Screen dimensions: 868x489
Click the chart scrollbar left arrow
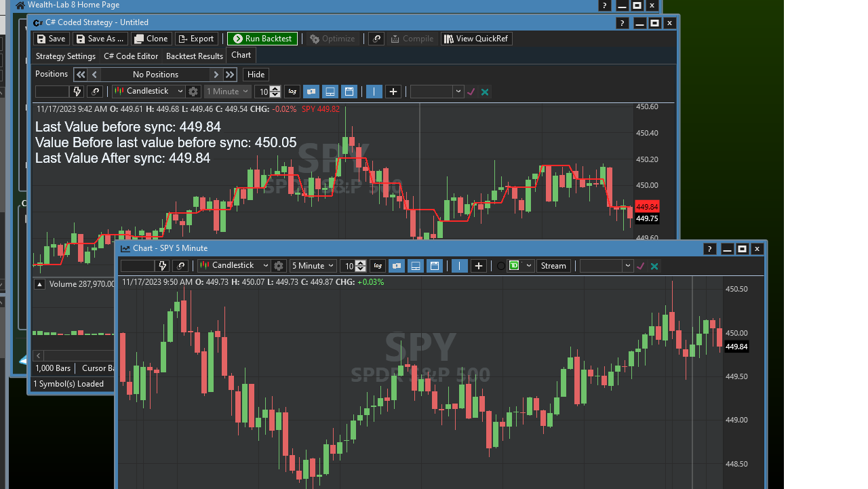[x=39, y=355]
